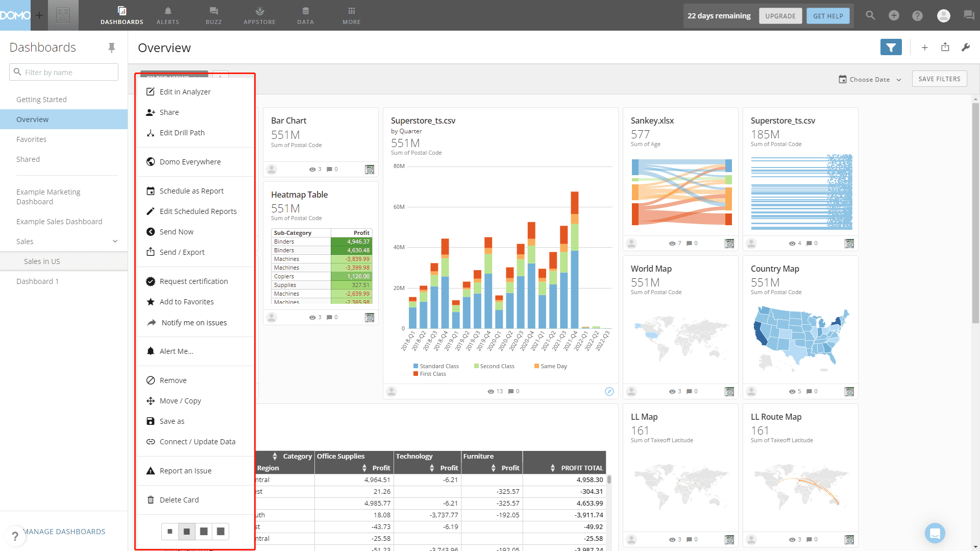This screenshot has height=551, width=980.
Task: Click SAVE FILTERS button
Action: tap(939, 79)
